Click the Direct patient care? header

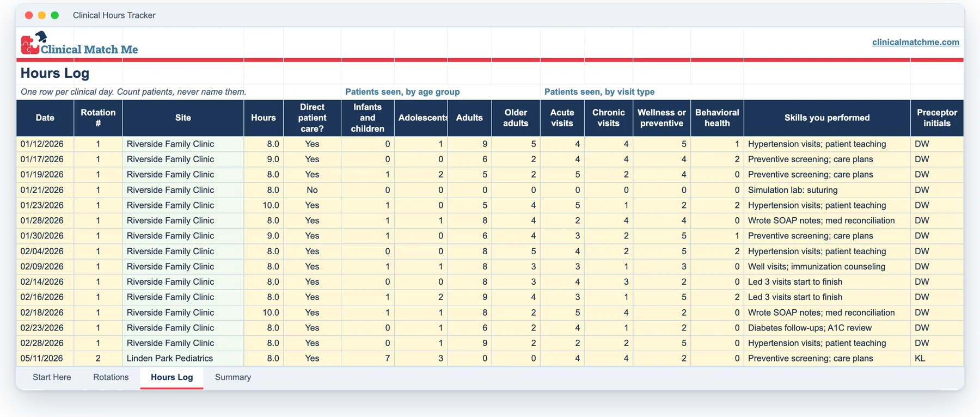coord(312,118)
